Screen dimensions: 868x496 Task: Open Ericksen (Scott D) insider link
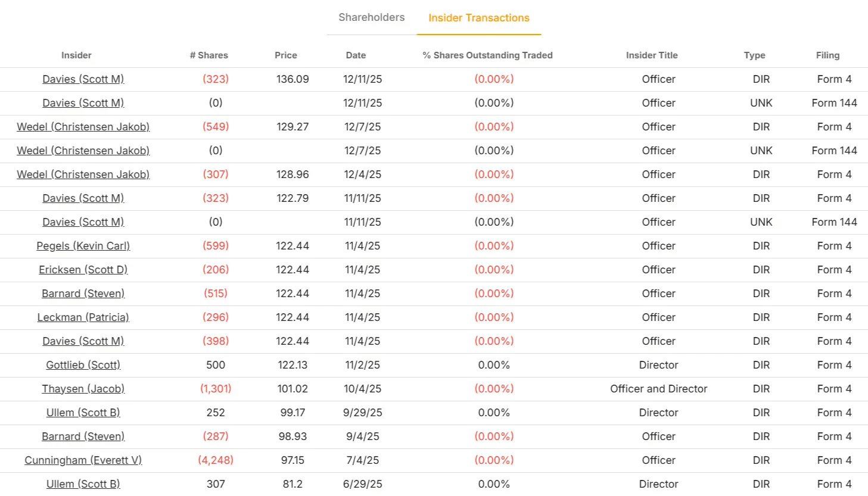(x=83, y=270)
